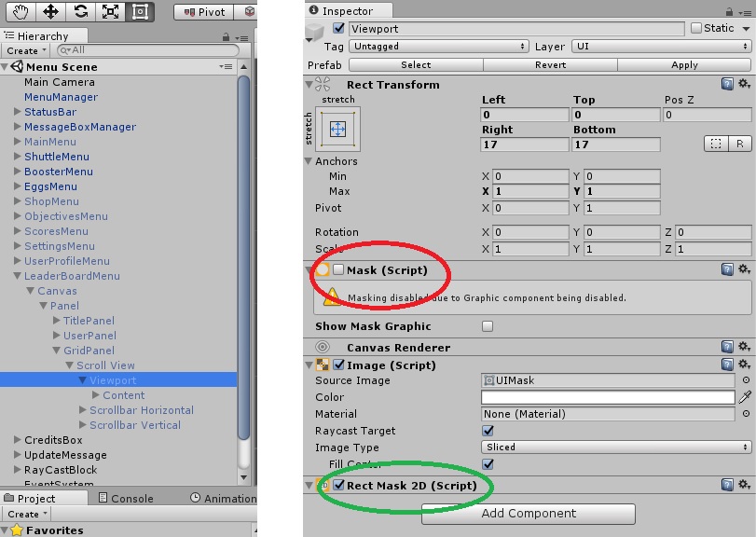
Task: Click the Prefab Apply button
Action: point(684,64)
